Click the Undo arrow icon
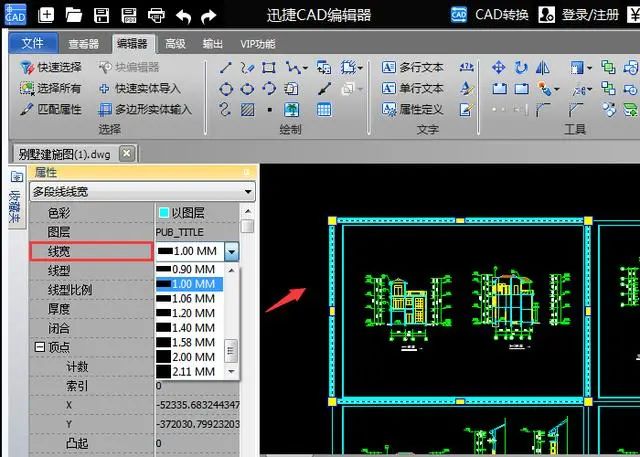 (183, 16)
